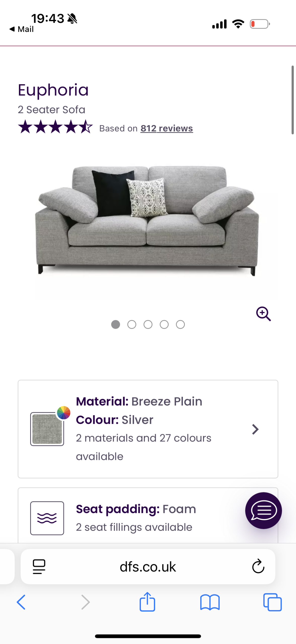
Task: Open Safari bookmarks book icon
Action: point(210,602)
